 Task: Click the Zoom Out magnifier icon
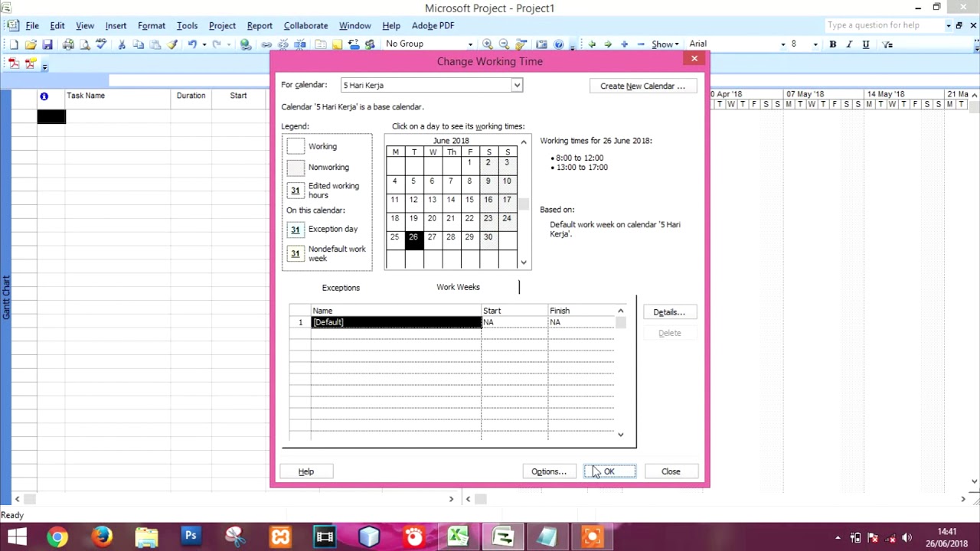tap(504, 44)
